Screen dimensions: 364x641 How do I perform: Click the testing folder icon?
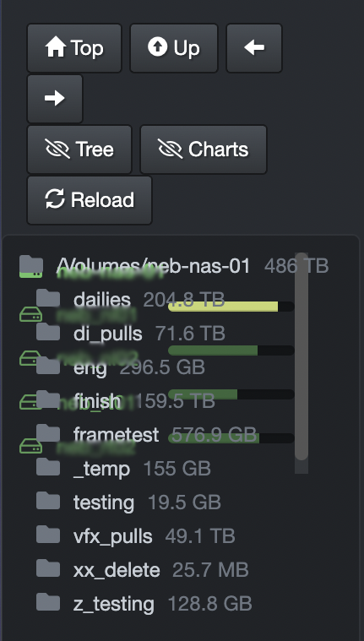48,501
